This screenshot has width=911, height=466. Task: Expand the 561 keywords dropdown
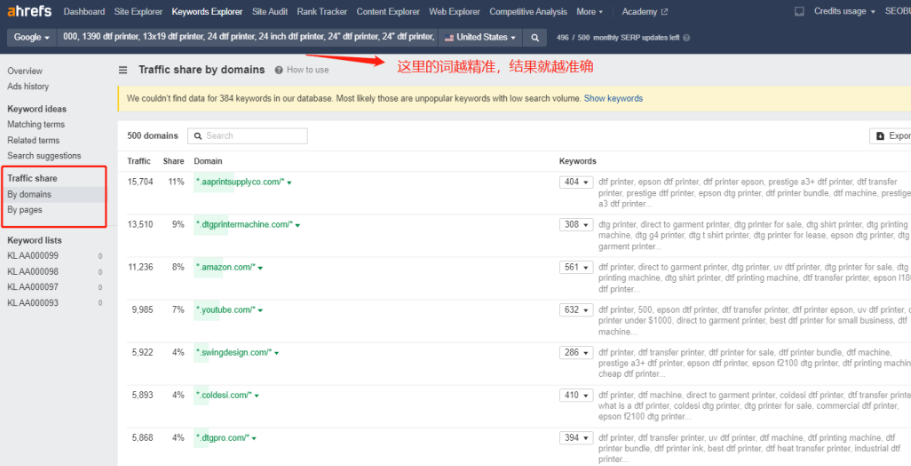click(x=576, y=267)
